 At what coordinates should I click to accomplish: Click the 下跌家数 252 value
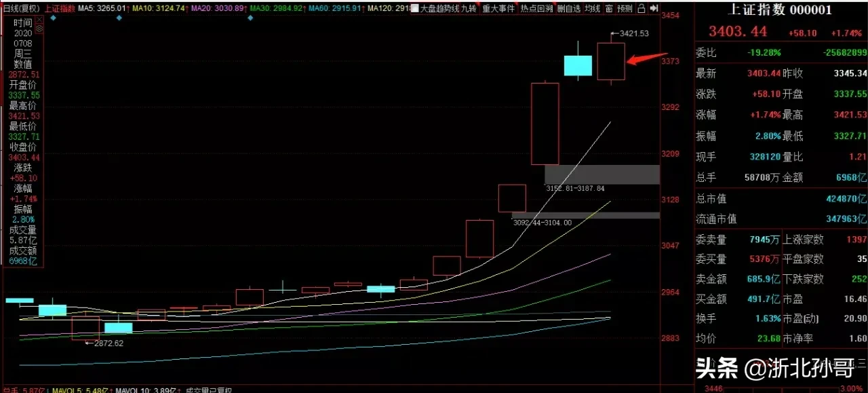click(858, 279)
